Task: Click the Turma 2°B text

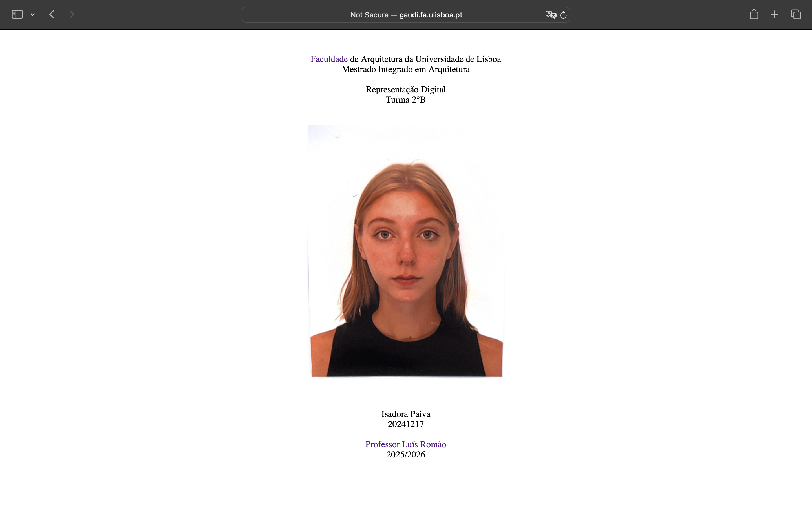Action: (406, 100)
